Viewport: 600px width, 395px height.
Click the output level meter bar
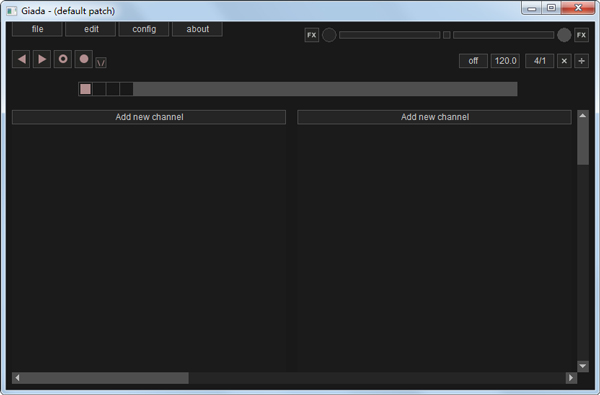click(x=504, y=35)
